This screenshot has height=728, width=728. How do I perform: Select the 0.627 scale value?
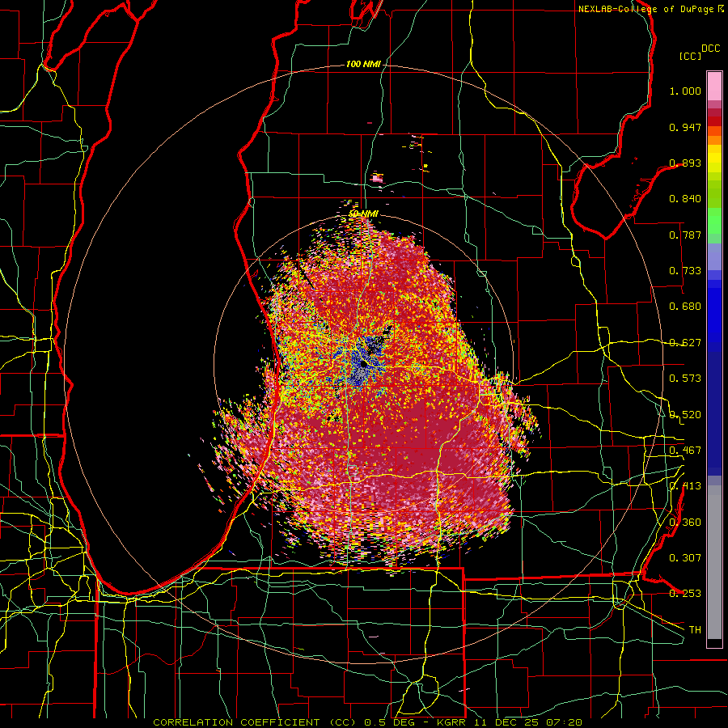pos(685,343)
